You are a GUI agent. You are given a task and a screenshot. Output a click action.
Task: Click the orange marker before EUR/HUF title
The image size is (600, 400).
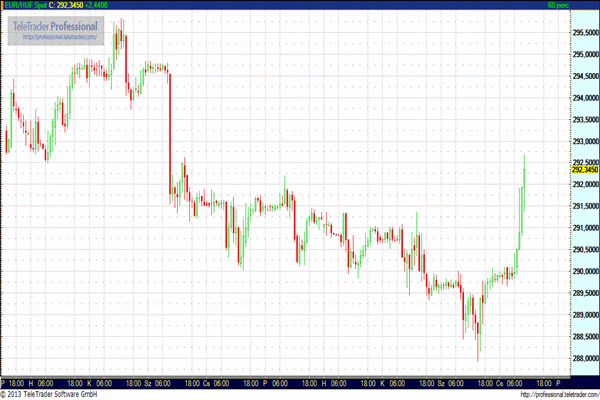pos(3,6)
